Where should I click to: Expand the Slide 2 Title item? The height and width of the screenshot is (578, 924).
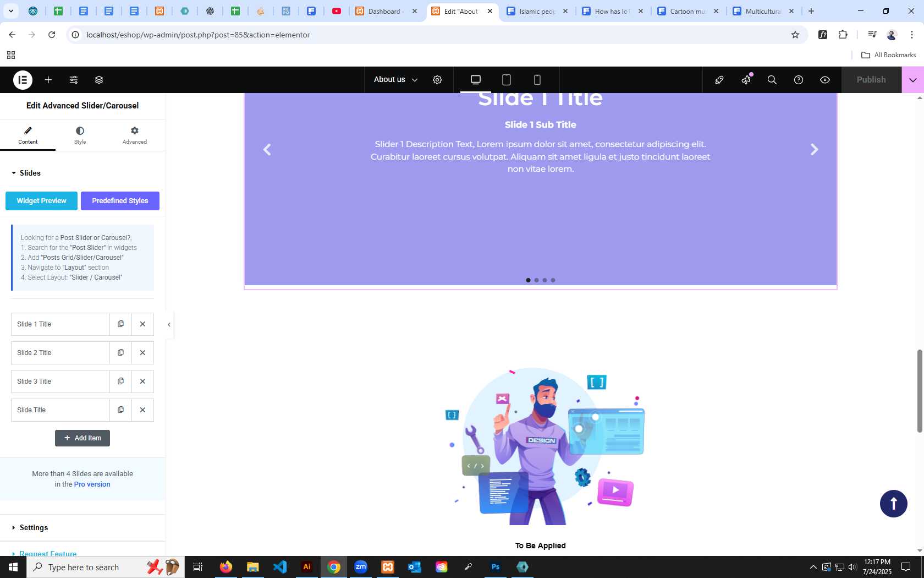(x=61, y=353)
